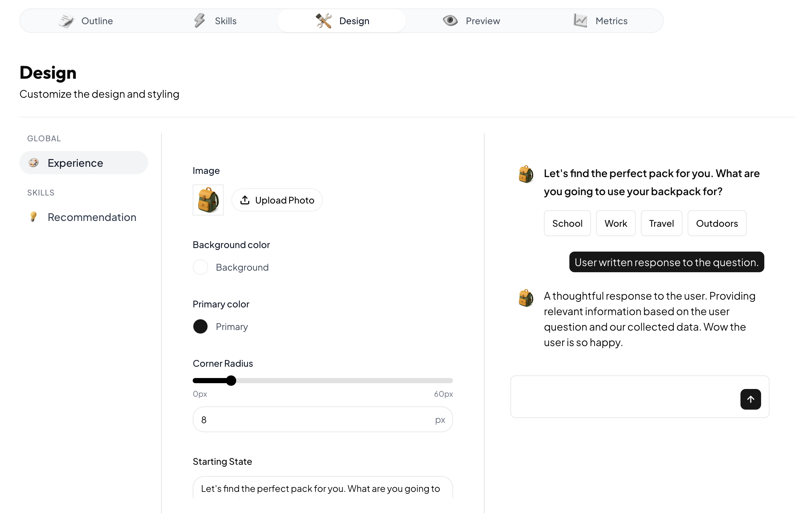Screen dimensions: 812x518
Task: Open the white Background color swatch
Action: [200, 267]
